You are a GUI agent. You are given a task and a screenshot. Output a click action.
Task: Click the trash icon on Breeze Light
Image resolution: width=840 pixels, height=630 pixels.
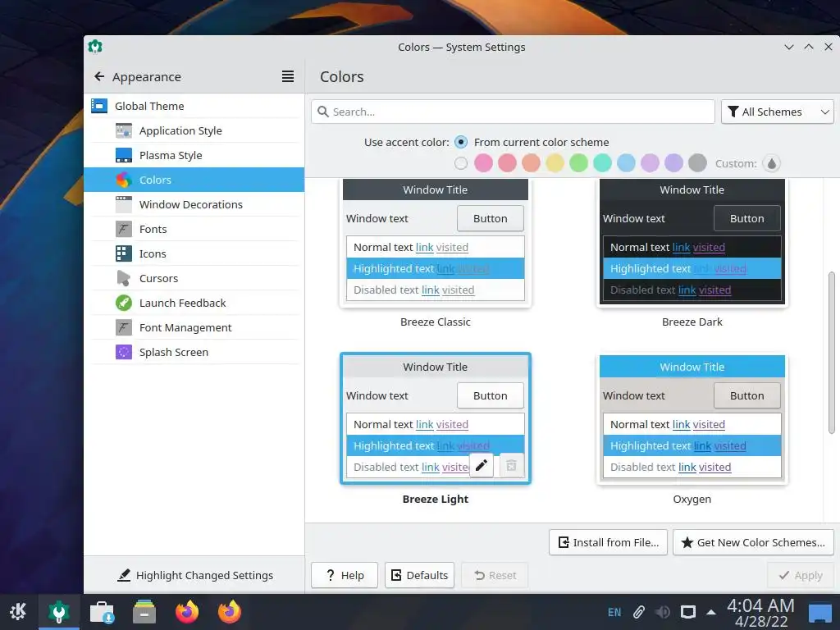(x=511, y=466)
